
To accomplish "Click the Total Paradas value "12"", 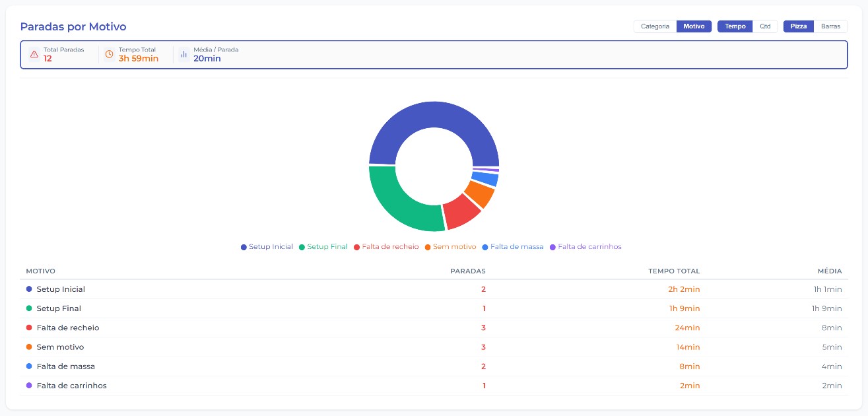I will tap(48, 59).
